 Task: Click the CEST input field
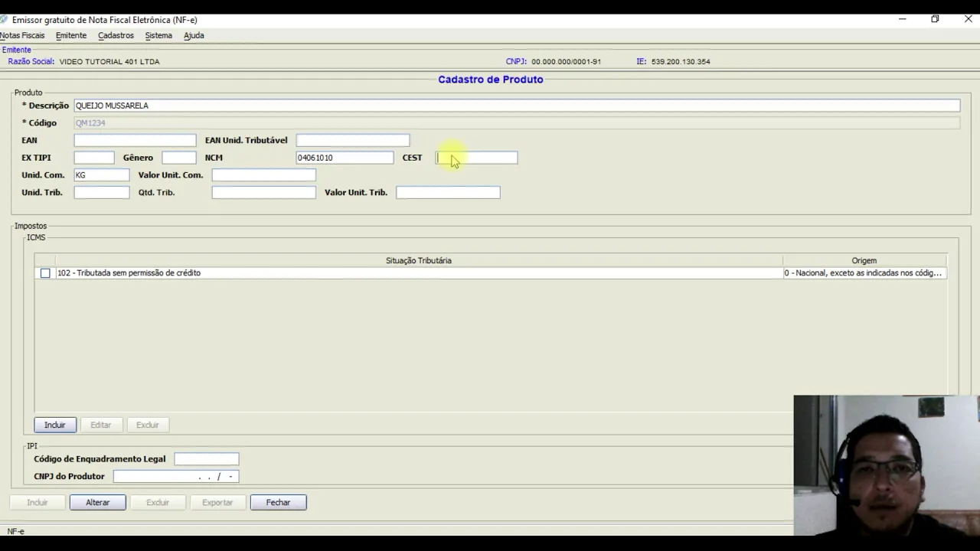(477, 158)
